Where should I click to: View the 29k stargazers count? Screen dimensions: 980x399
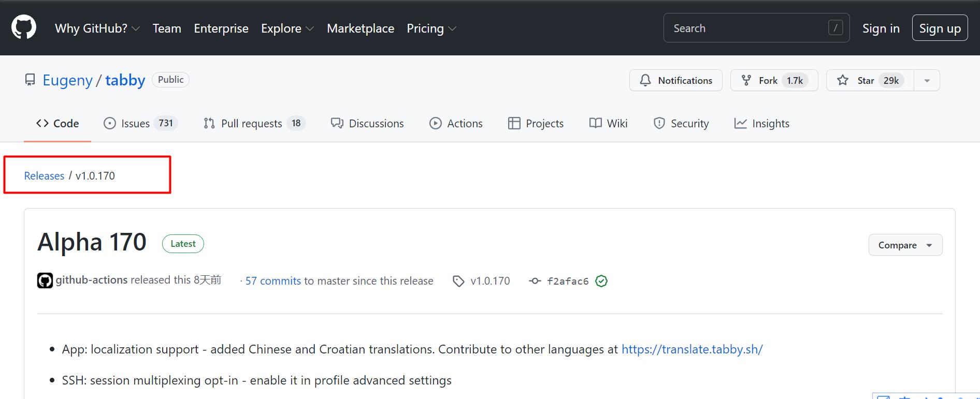[891, 80]
